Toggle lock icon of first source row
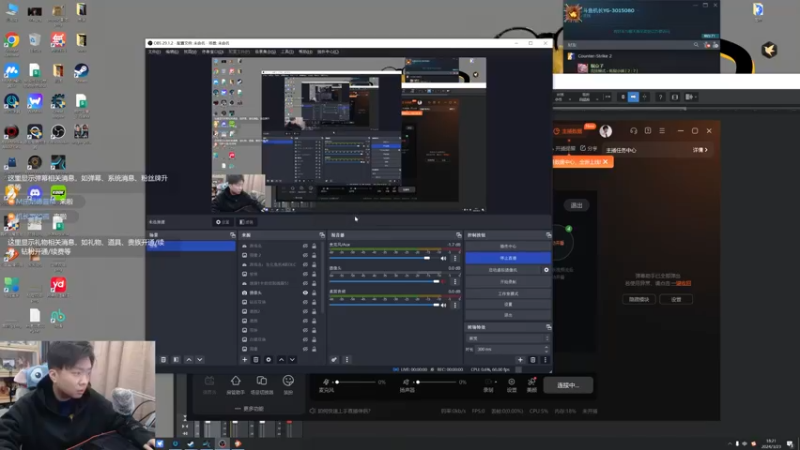This screenshot has height=450, width=800. click(x=314, y=246)
